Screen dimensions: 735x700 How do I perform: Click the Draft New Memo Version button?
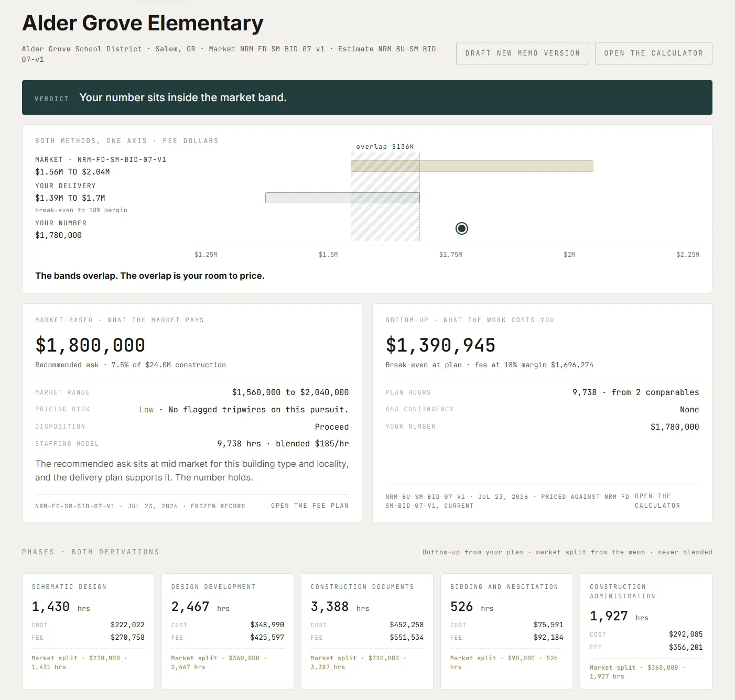point(522,53)
